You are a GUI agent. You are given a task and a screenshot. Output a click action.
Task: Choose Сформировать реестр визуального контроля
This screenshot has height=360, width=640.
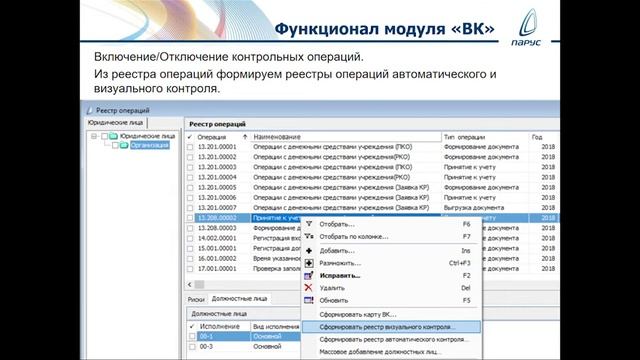pyautogui.click(x=392, y=327)
